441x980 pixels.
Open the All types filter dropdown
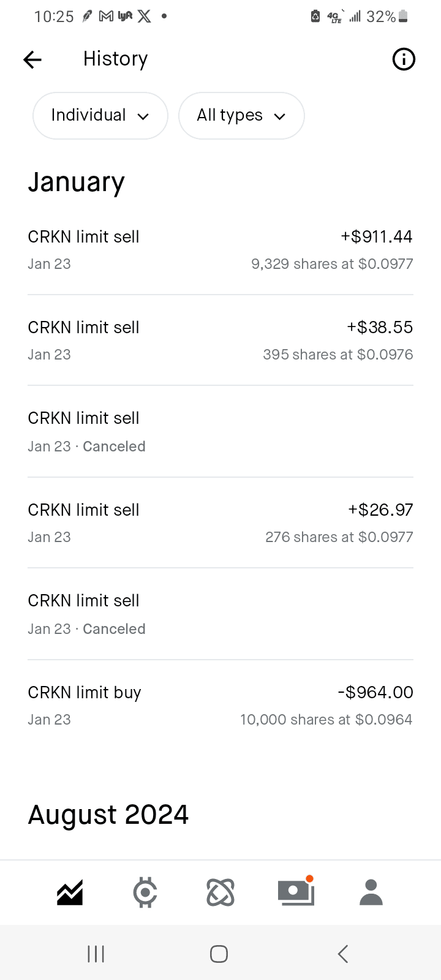tap(241, 116)
